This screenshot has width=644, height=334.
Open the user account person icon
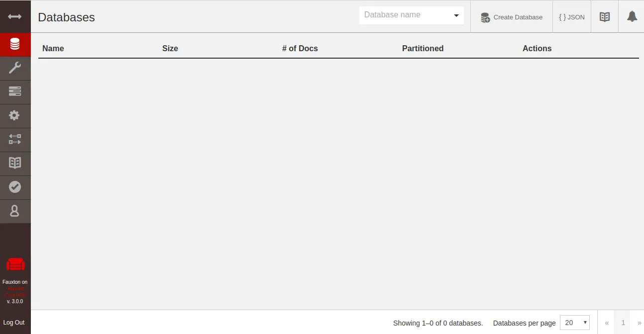tap(15, 211)
